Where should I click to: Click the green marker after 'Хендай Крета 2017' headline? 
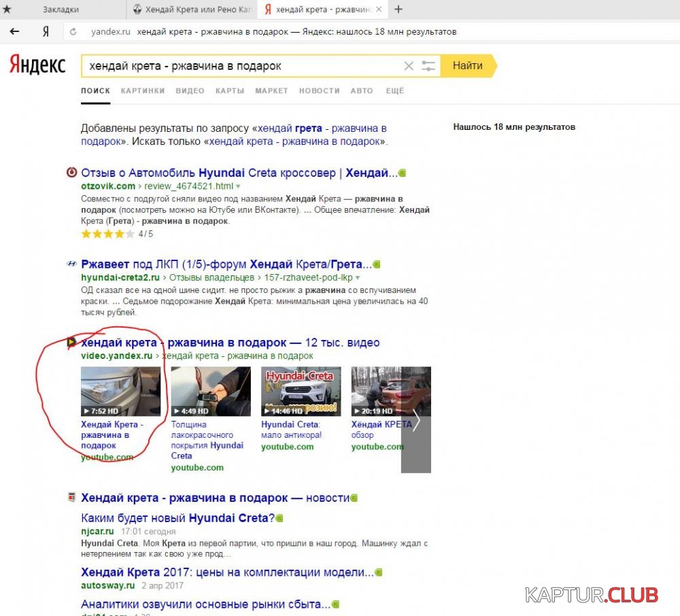point(379,572)
